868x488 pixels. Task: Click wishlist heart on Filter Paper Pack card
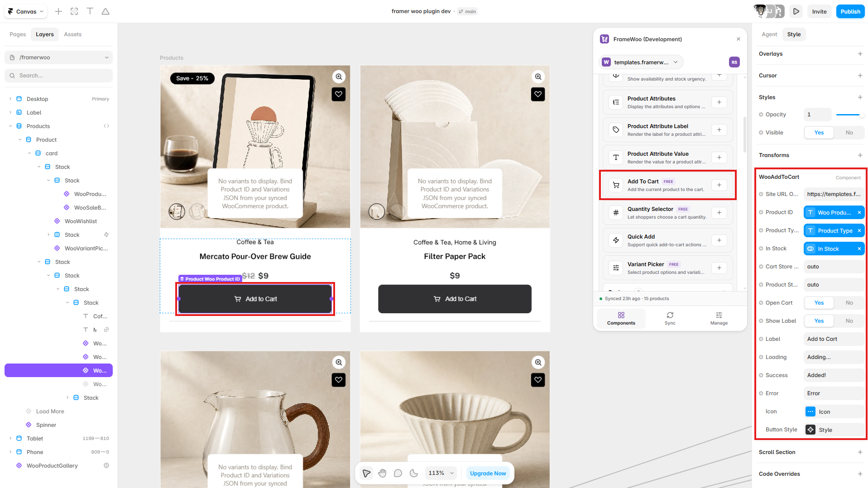538,94
